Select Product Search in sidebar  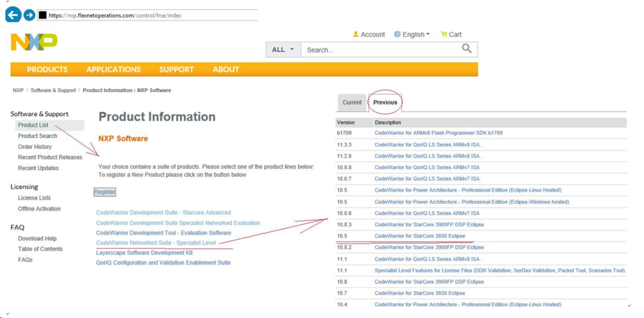tap(38, 135)
